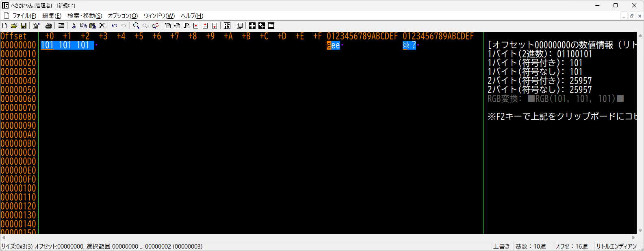Copy selection with copy icon
Screen dimensions: 644x251
click(x=83, y=26)
